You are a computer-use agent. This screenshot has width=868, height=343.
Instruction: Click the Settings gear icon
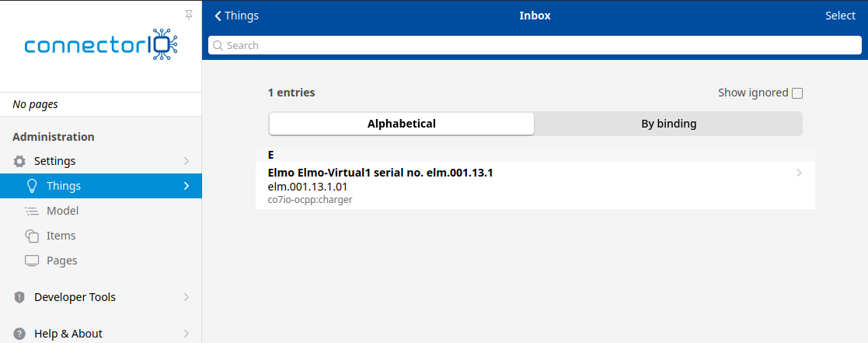click(19, 161)
